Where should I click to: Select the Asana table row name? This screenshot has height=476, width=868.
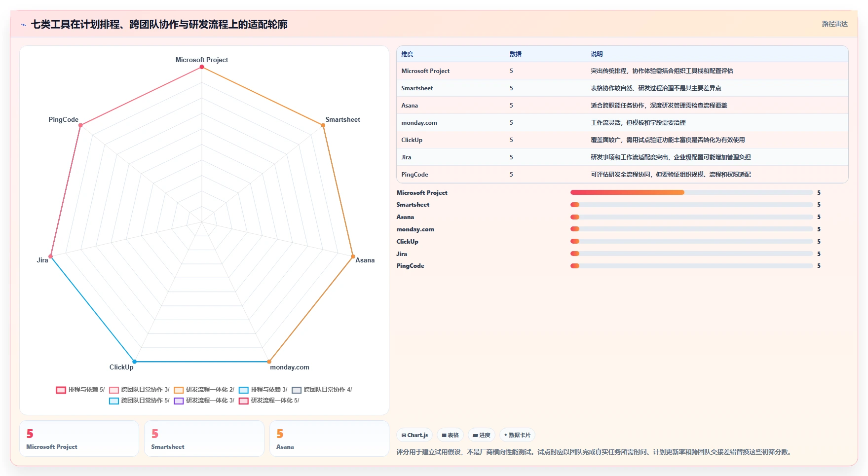(410, 106)
